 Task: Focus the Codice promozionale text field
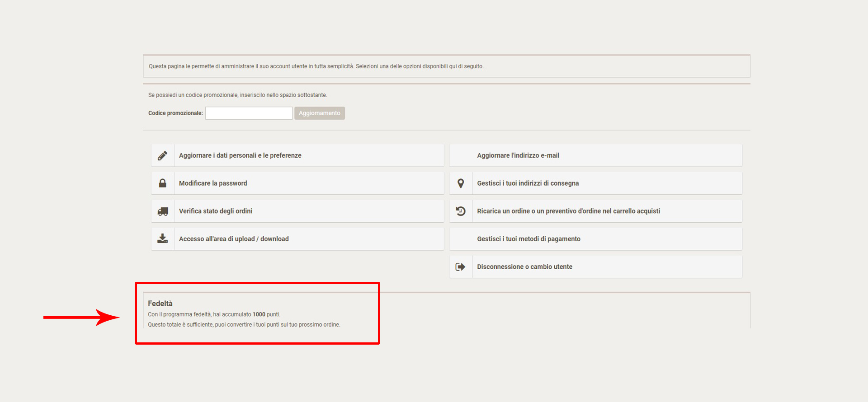[x=249, y=113]
